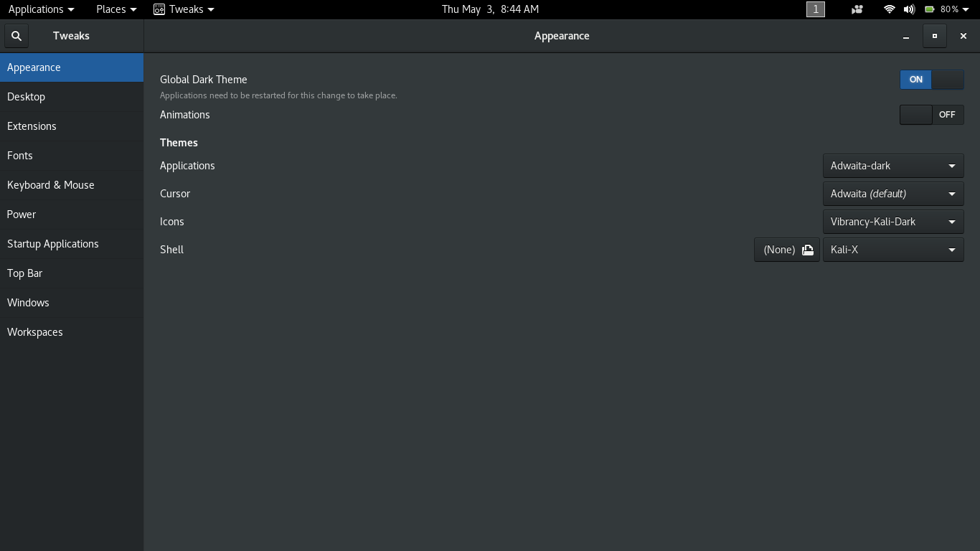Click the network sharing icon in system tray
The width and height of the screenshot is (980, 551).
(857, 9)
